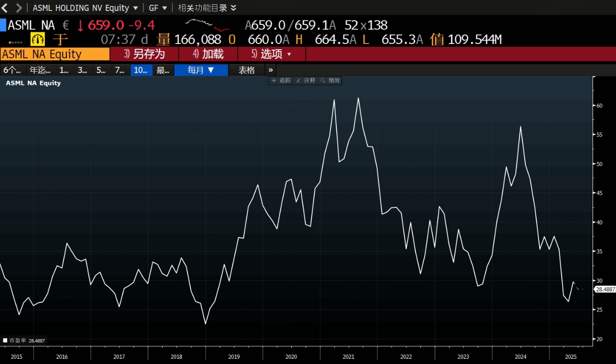
Task: Click the ASML NA ticker text
Action: pyautogui.click(x=32, y=25)
